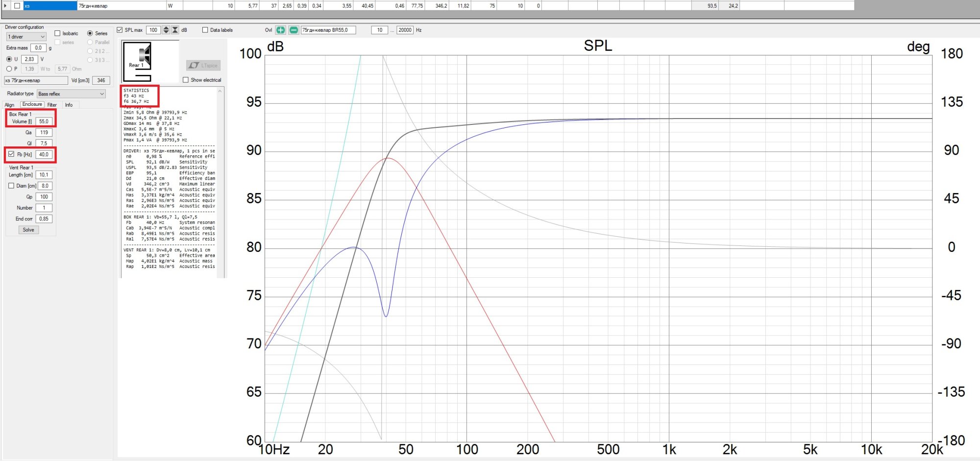Switch to the Enclosure tab

point(32,104)
